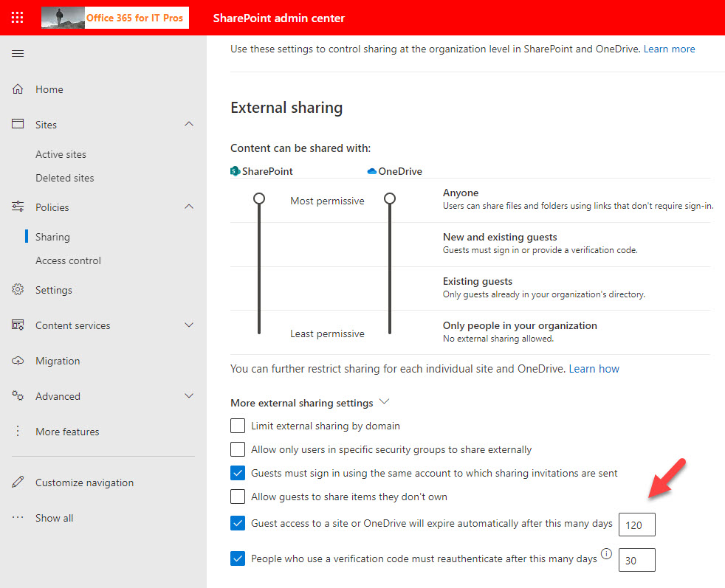Check Allow guests to share items they don't own

click(x=238, y=497)
